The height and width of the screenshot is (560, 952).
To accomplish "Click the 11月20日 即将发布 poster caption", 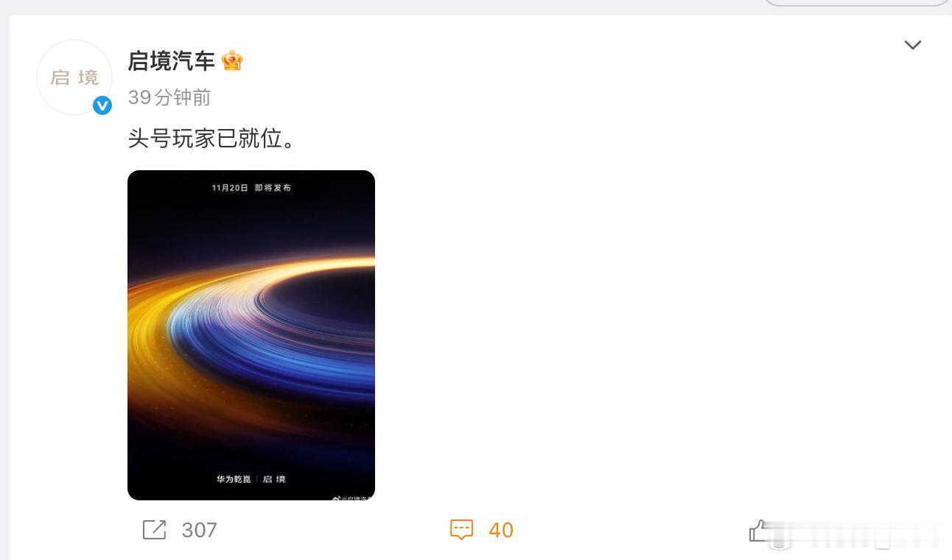I will point(251,188).
